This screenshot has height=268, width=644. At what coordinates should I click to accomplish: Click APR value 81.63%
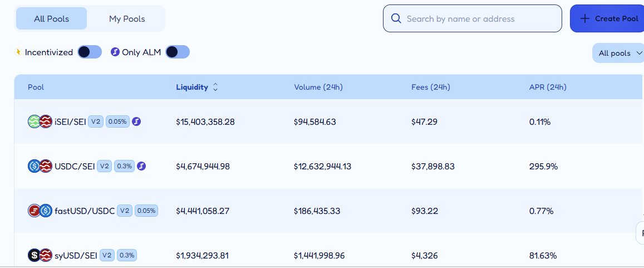pyautogui.click(x=543, y=255)
